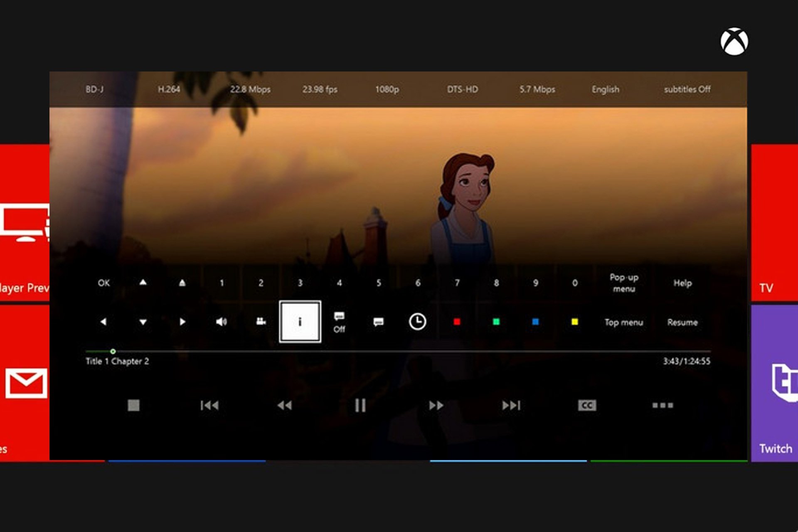The image size is (798, 532).
Task: Select number 2 on the keypad
Action: click(x=261, y=283)
